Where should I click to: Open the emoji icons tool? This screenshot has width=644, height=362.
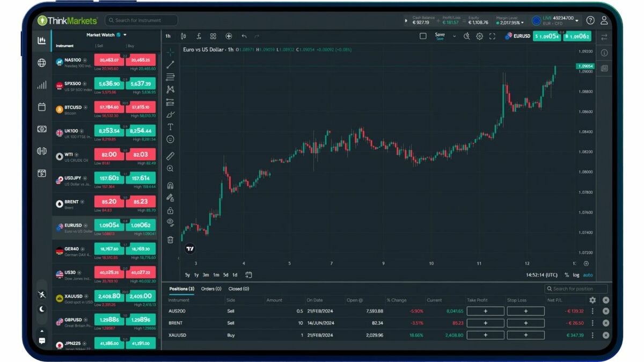click(170, 139)
